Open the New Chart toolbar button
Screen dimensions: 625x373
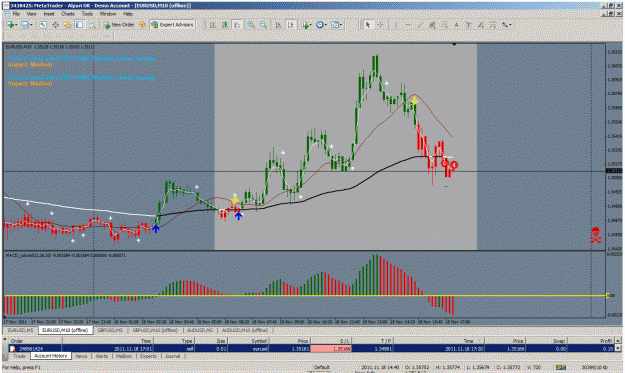pyautogui.click(x=11, y=25)
